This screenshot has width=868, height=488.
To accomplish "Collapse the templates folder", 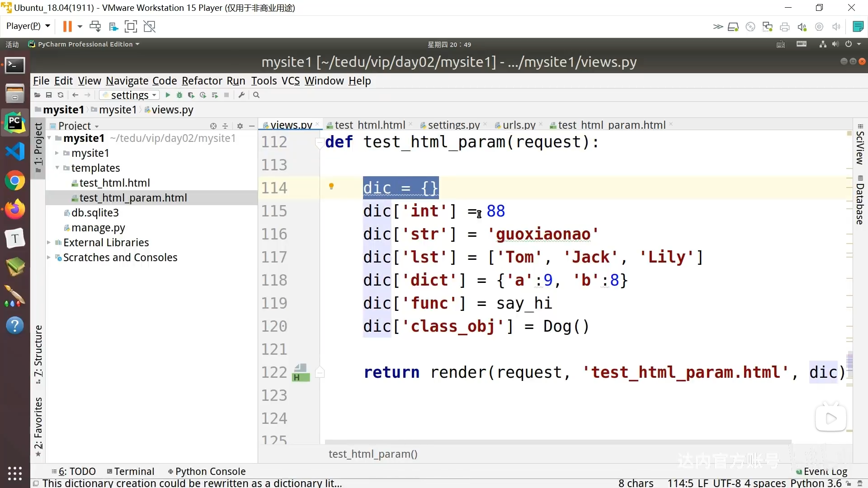I will [x=57, y=168].
